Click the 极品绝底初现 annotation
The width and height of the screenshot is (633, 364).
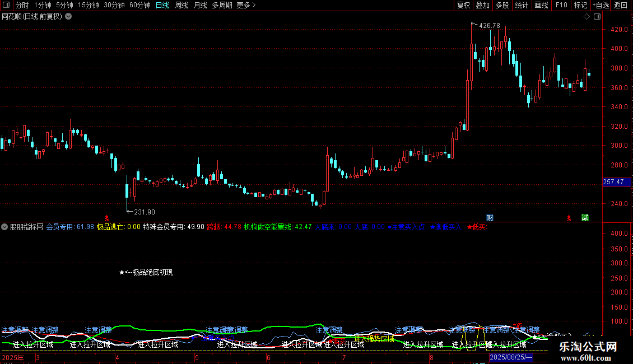pyautogui.click(x=146, y=272)
